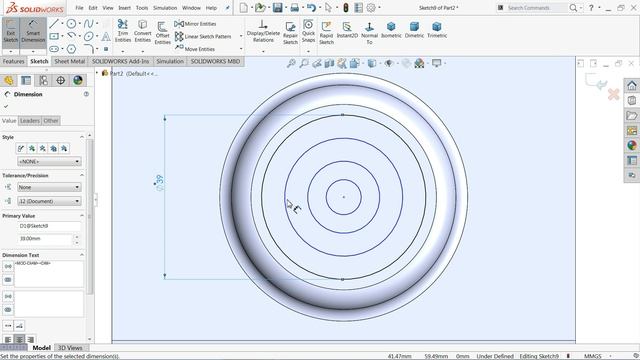Open the Options gear icon
The height and width of the screenshot is (360, 640).
(371, 7)
